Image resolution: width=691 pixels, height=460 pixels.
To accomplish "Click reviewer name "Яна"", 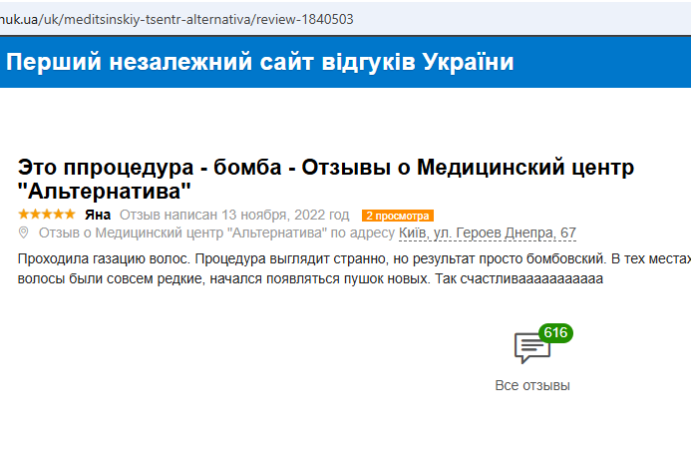I will 97,214.
